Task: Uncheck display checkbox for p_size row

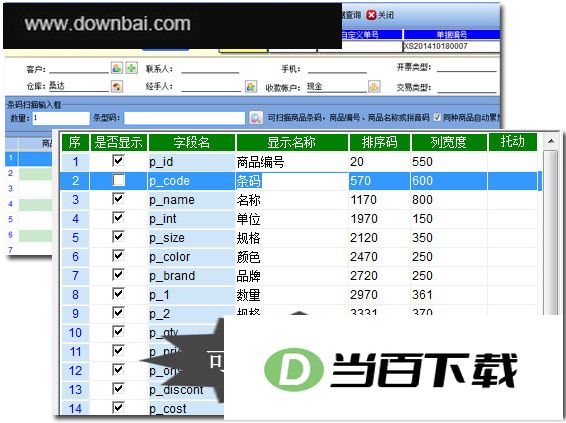Action: pos(118,237)
